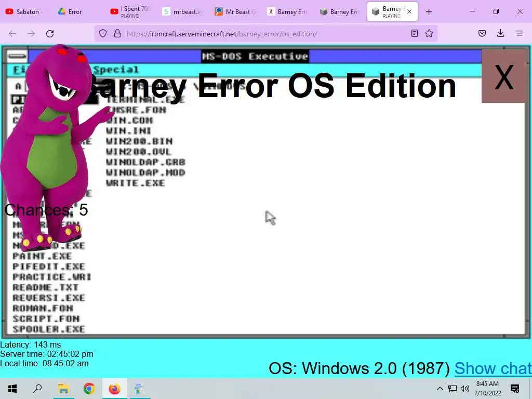Select ROMAN.FON file entry
This screenshot has height=399, width=532.
[43, 309]
